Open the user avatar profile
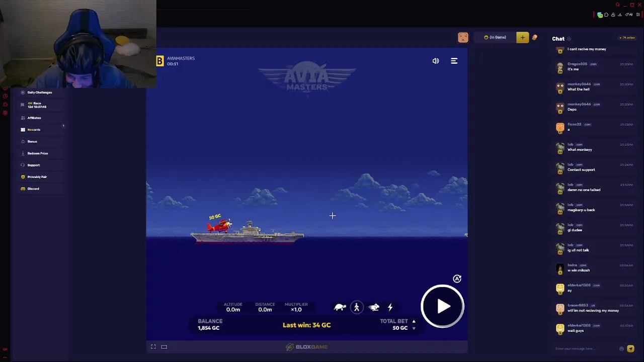Screen dimensions: 644x362 coord(463,37)
